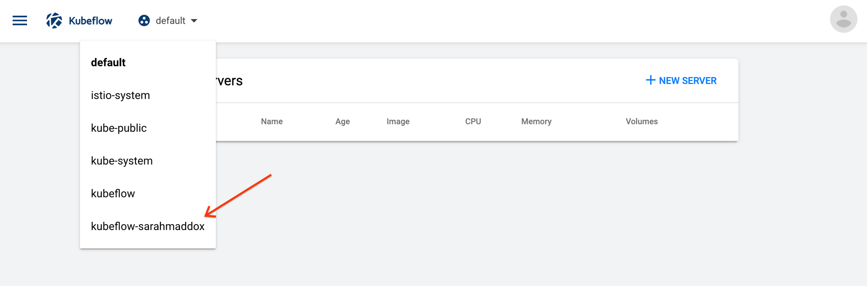This screenshot has height=287, width=868.
Task: Click the Image column header
Action: pos(398,121)
